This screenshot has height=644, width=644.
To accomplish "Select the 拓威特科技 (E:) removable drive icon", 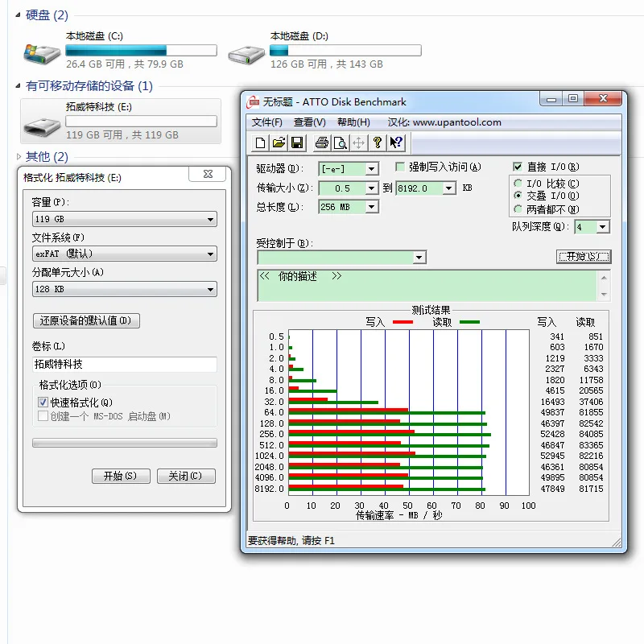I will [42, 126].
